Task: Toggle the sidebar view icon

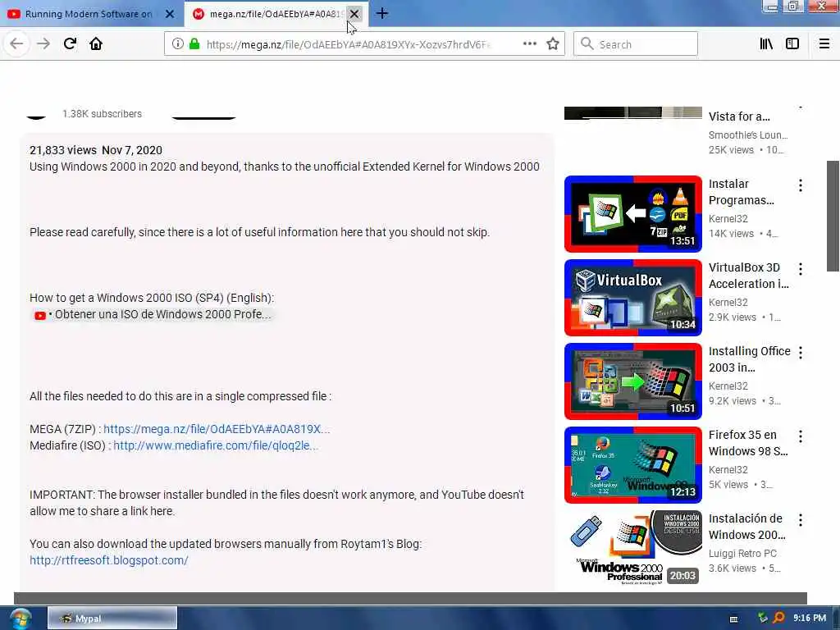Action: (792, 44)
